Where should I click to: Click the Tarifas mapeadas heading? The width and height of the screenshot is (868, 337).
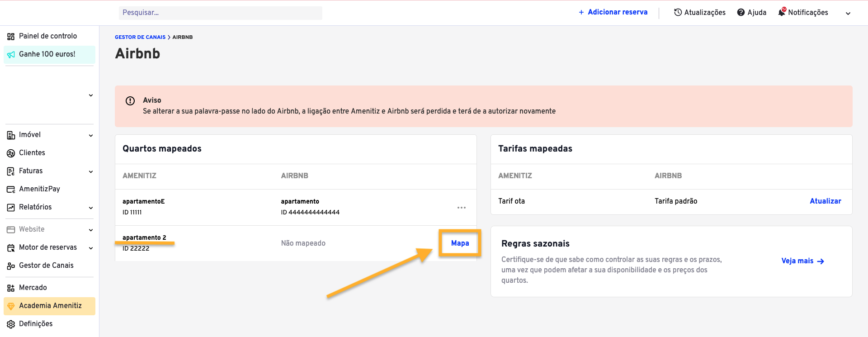(x=535, y=149)
